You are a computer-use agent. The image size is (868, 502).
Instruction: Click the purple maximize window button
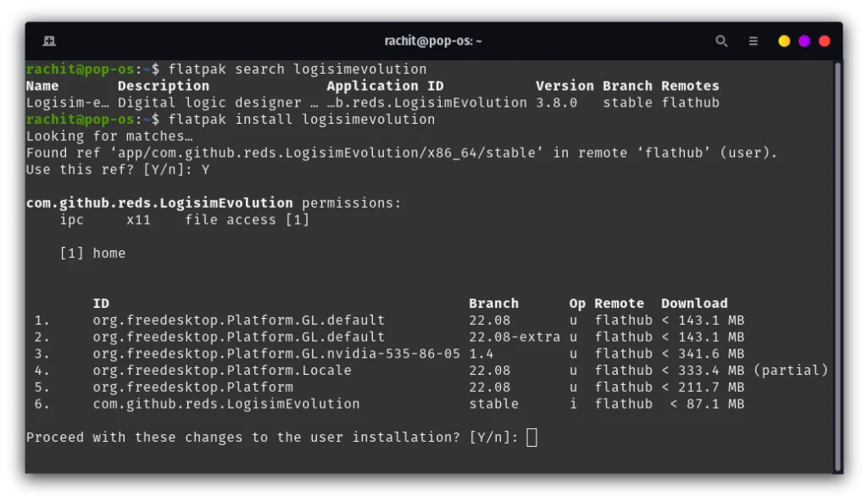coord(804,41)
